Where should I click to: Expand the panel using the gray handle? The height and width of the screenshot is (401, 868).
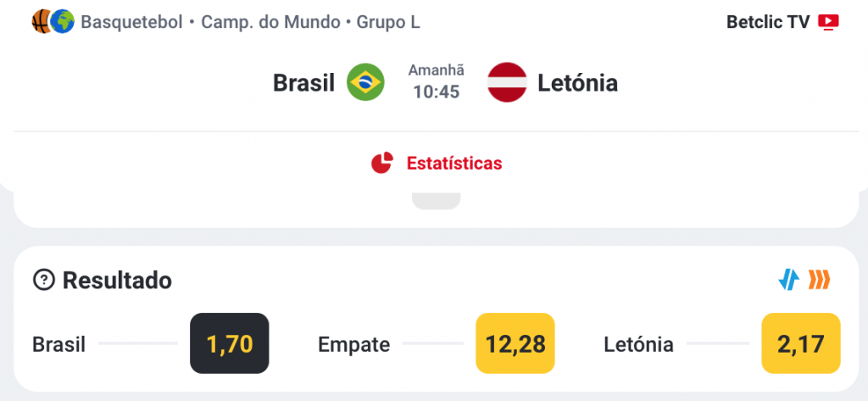(x=436, y=201)
